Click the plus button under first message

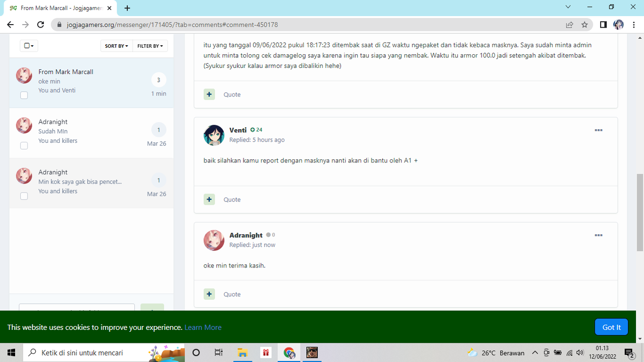click(x=209, y=95)
